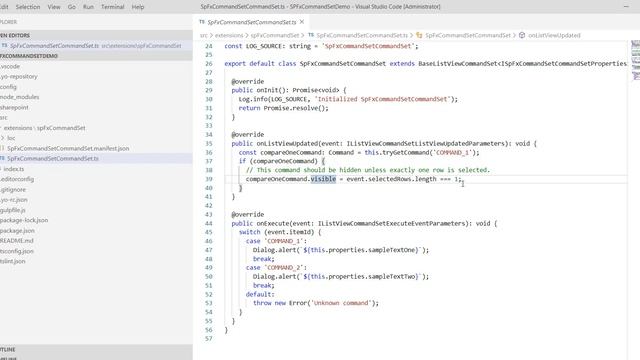Image resolution: width=640 pixels, height=360 pixels.
Task: Open the .editorconfig file
Action: tap(17, 179)
